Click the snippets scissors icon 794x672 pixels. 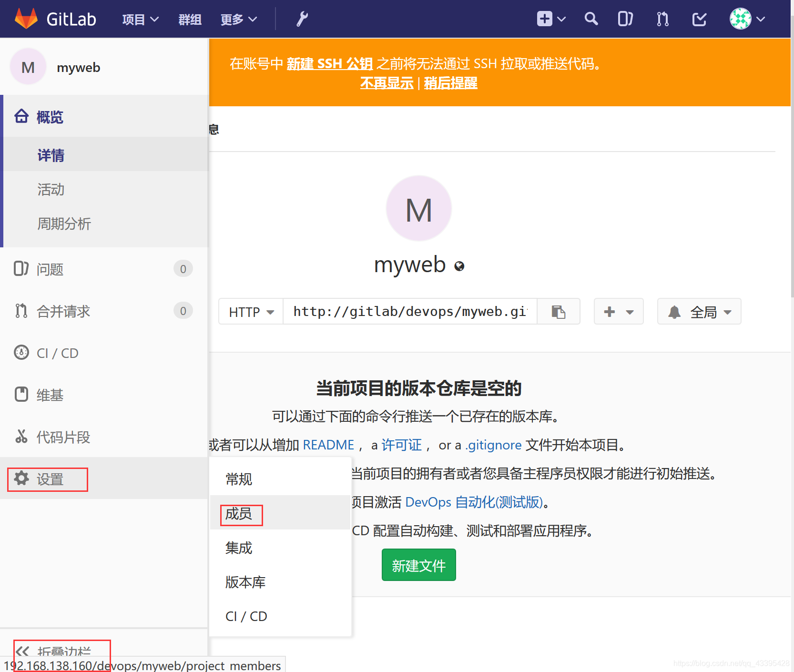21,436
